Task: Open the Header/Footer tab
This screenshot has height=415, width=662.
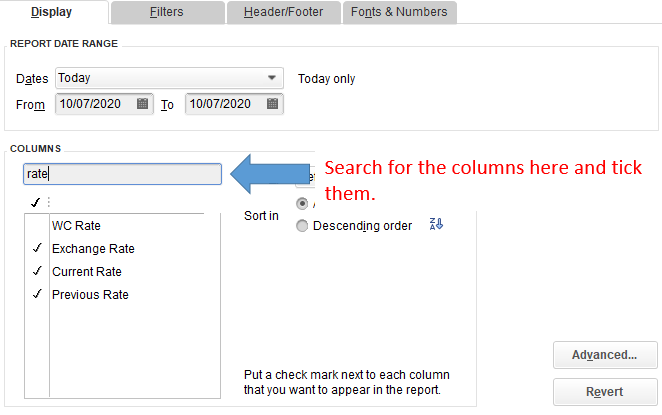Action: [283, 12]
